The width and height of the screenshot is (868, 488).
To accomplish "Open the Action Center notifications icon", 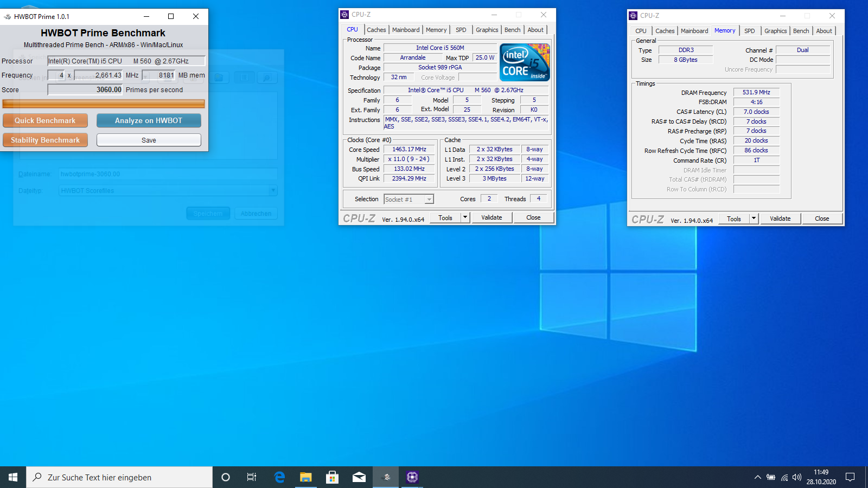I will 850,477.
